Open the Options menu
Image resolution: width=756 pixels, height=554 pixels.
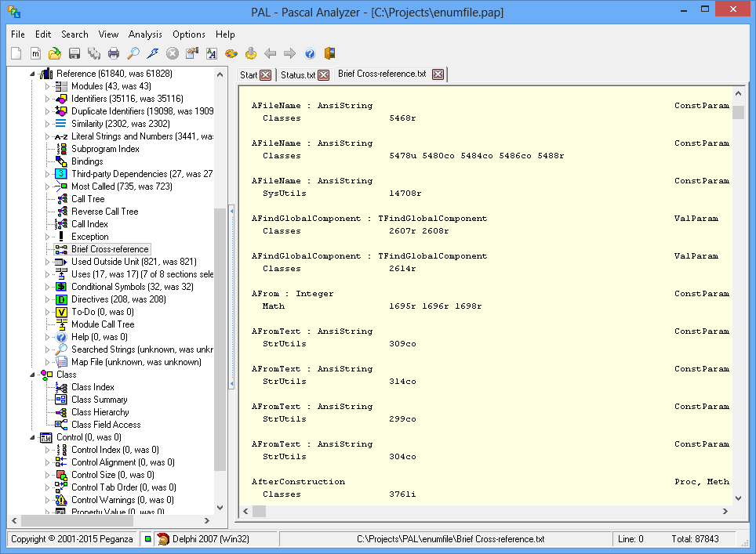pyautogui.click(x=189, y=34)
